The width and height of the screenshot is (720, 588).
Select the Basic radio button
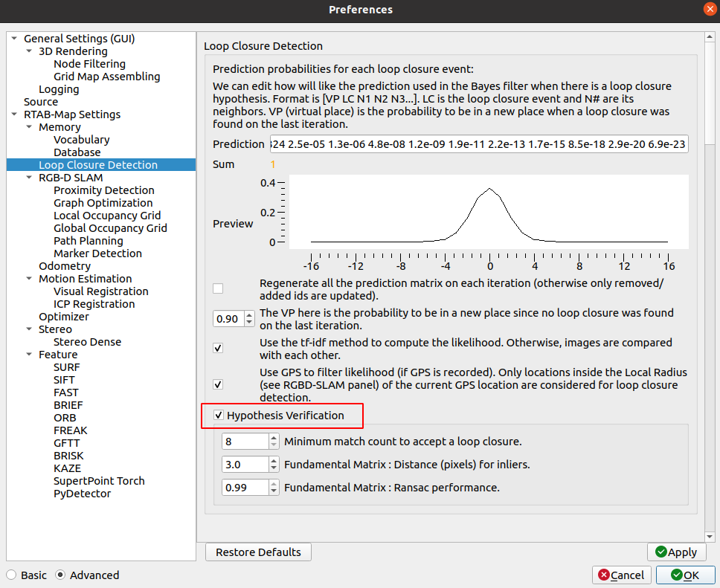12,575
